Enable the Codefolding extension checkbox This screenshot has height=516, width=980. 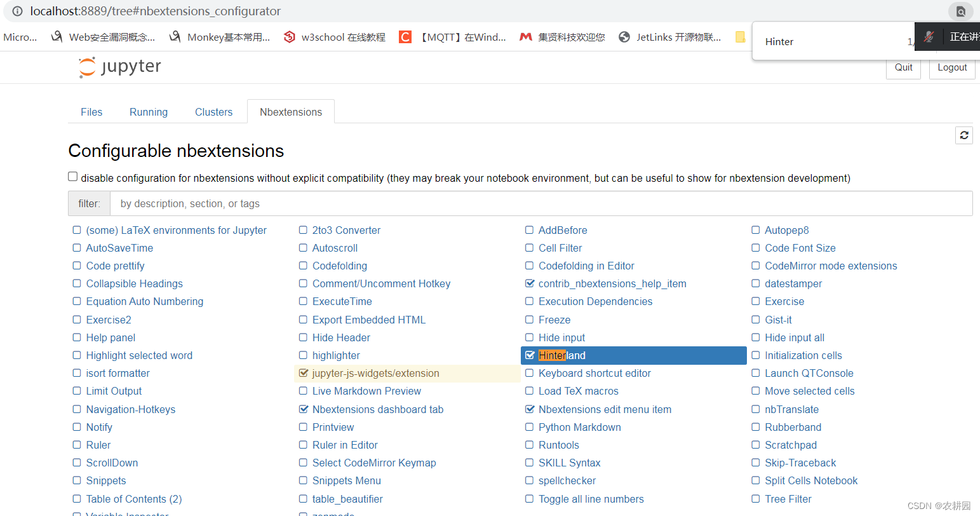coord(303,266)
